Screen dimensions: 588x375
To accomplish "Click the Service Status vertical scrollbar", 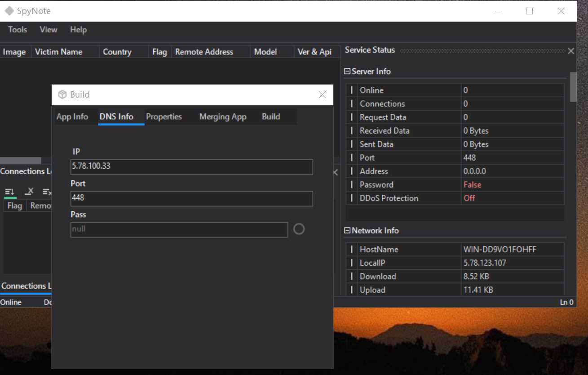I will 573,88.
